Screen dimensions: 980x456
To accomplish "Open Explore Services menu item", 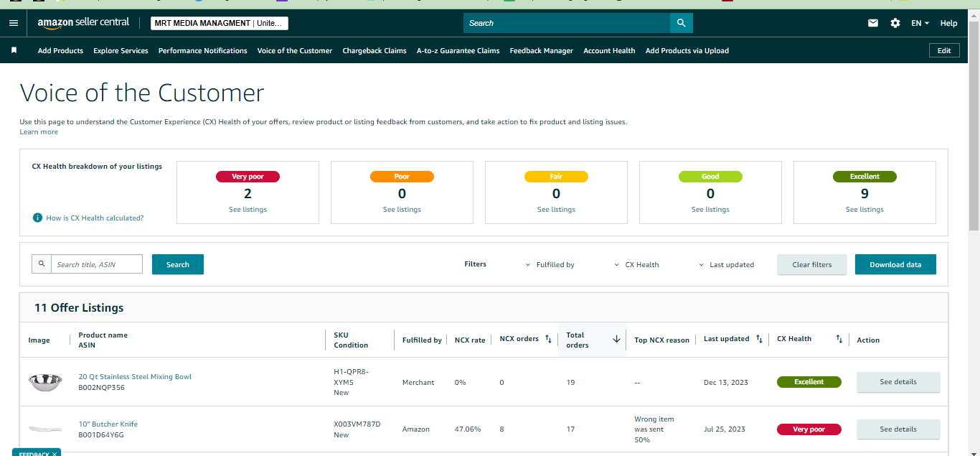I will click(x=121, y=50).
